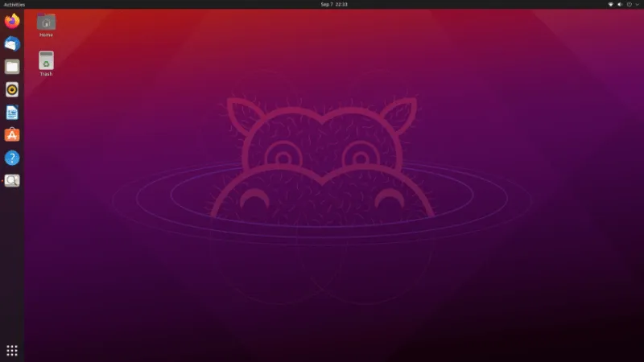The width and height of the screenshot is (644, 362).
Task: Open the Help icon in the dock
Action: (12, 158)
